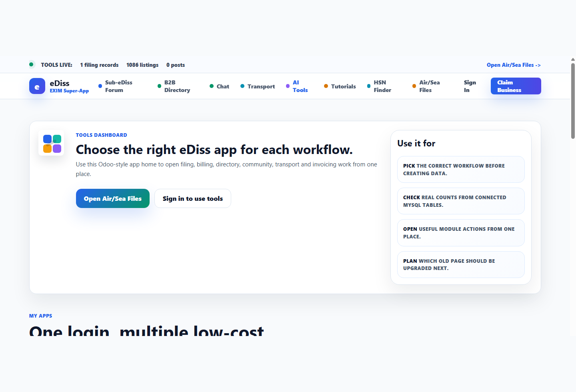Click the green Tools Live status dot

pos(31,64)
